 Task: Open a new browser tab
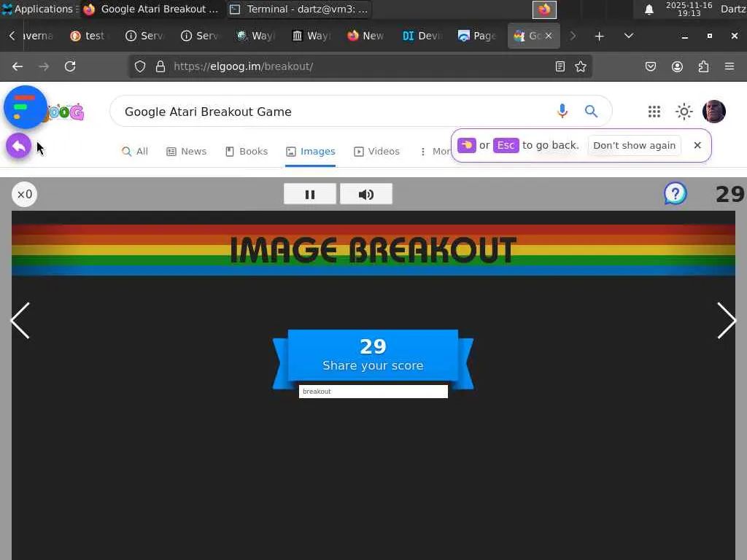click(x=600, y=36)
